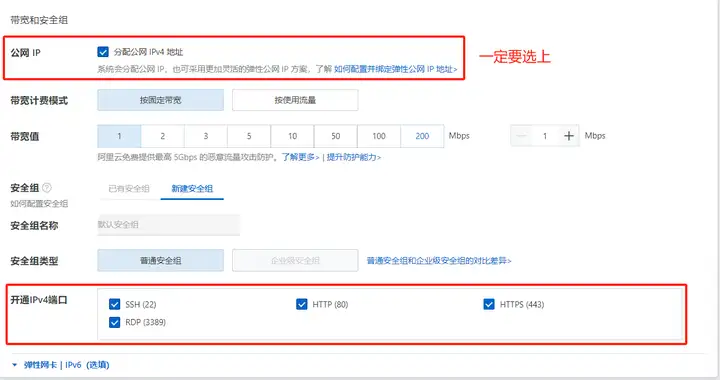Uncheck the SSH (22) port checkbox
The image size is (720, 380).
[x=114, y=304]
